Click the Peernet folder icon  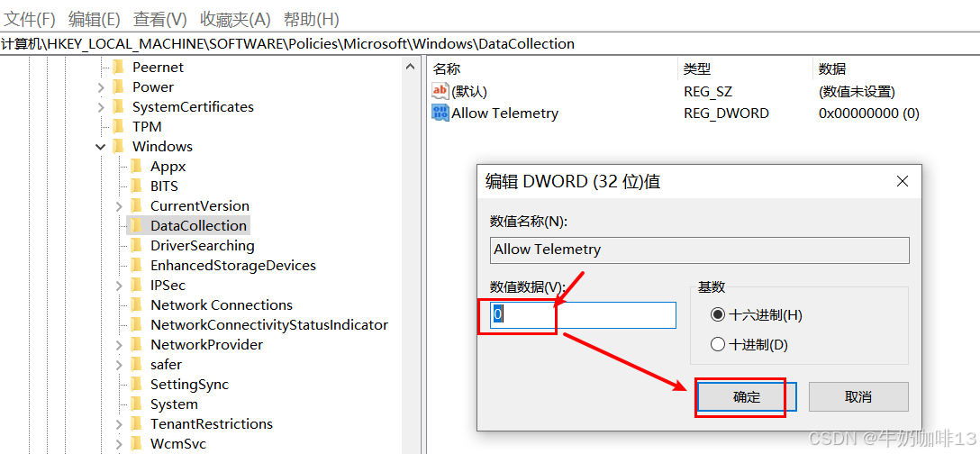point(118,67)
